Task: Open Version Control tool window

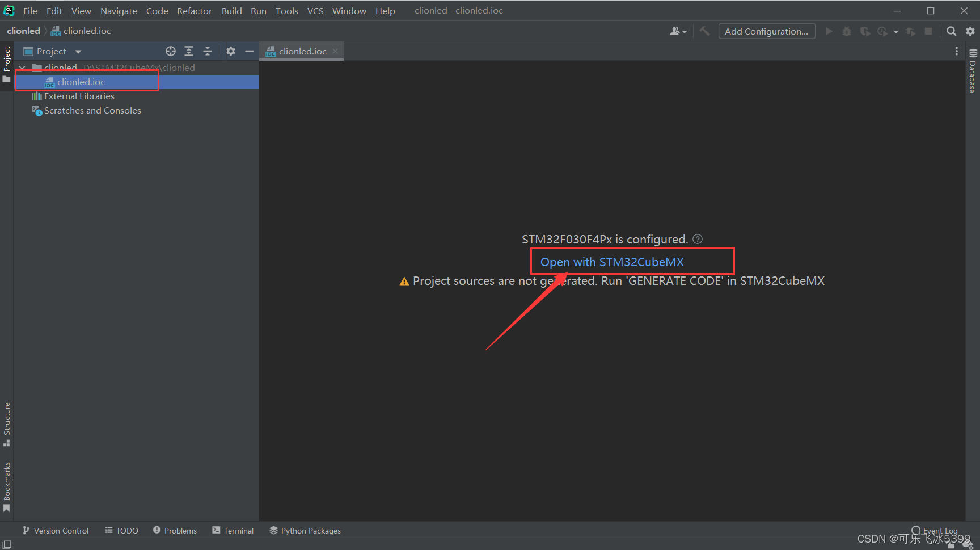Action: [x=56, y=531]
